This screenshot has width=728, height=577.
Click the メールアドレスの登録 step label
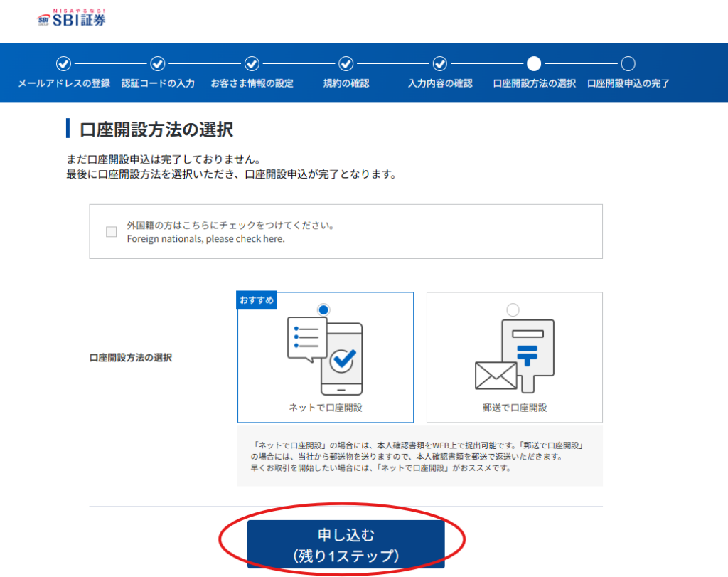[64, 83]
